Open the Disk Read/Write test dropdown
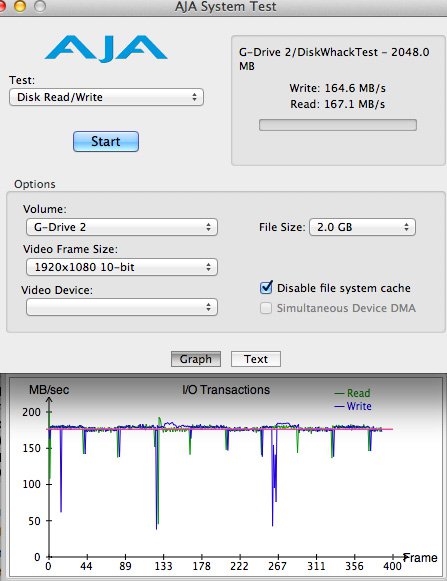 pos(106,97)
